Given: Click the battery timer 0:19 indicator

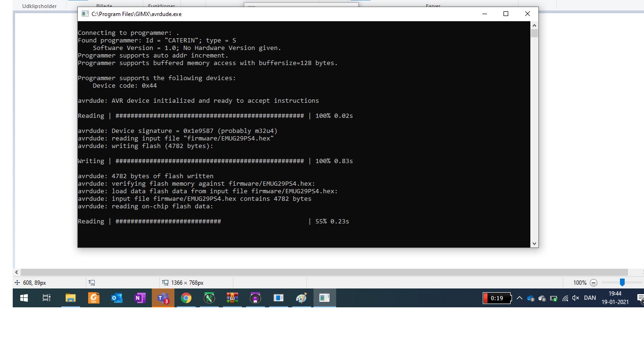Looking at the screenshot, I should tap(497, 298).
